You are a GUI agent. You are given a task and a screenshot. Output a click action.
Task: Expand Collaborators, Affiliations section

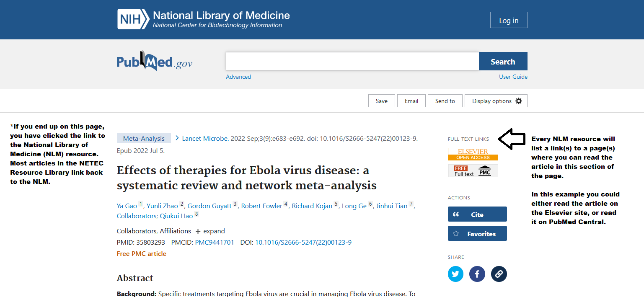pyautogui.click(x=209, y=231)
